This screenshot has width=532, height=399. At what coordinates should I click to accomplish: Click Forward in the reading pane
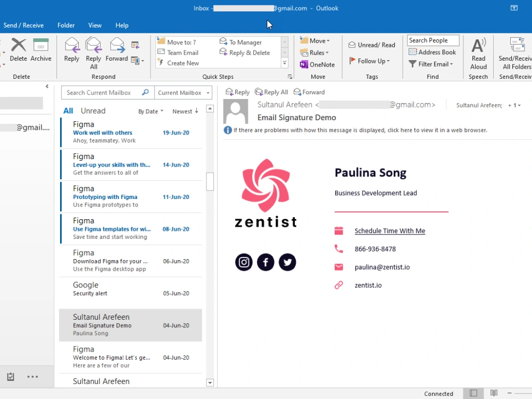pos(309,92)
